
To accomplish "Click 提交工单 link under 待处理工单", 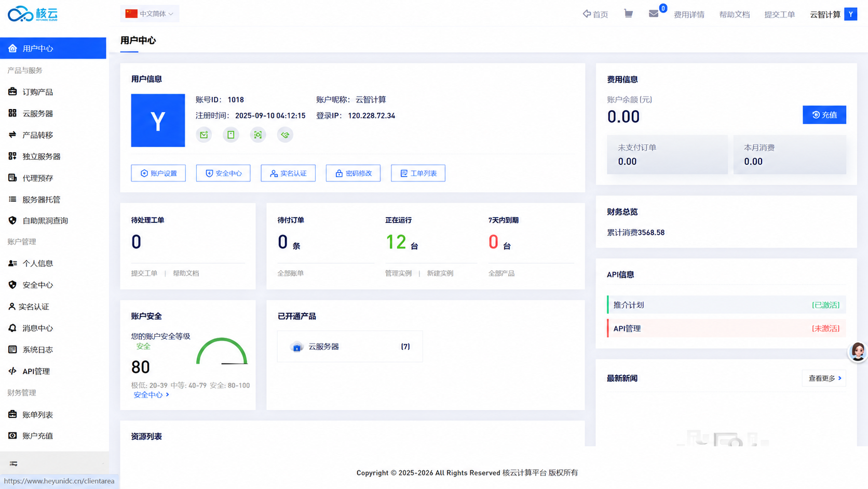I will [x=144, y=273].
